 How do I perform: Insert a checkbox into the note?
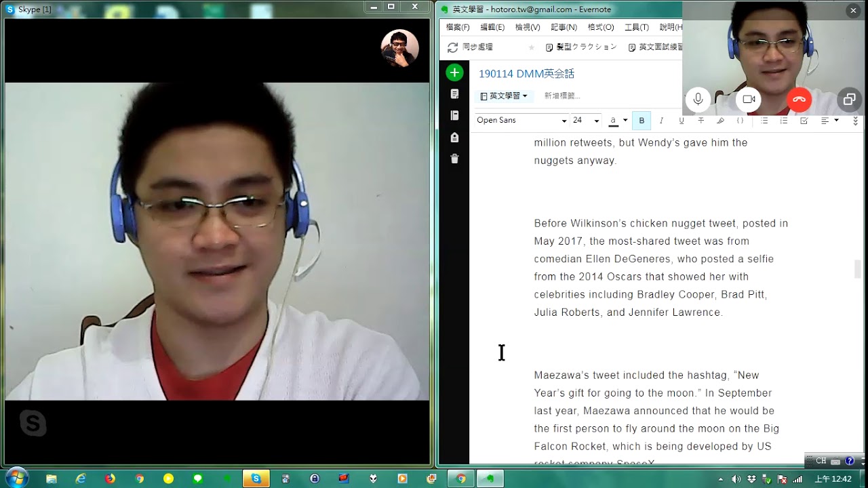point(804,121)
